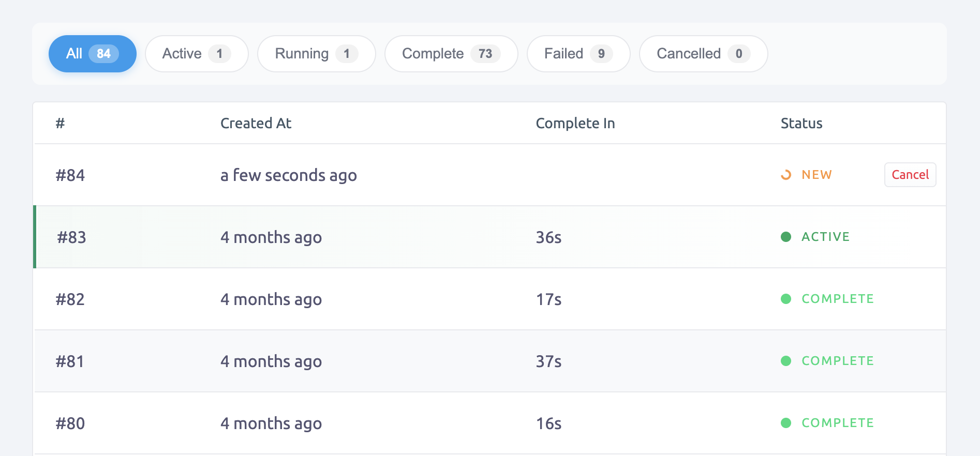Click the badge showing 73 on Complete filter
This screenshot has height=456, width=980.
click(486, 53)
